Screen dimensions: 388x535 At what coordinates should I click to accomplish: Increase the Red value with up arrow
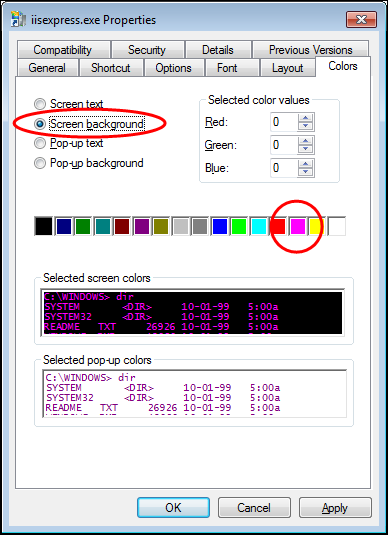(x=305, y=118)
